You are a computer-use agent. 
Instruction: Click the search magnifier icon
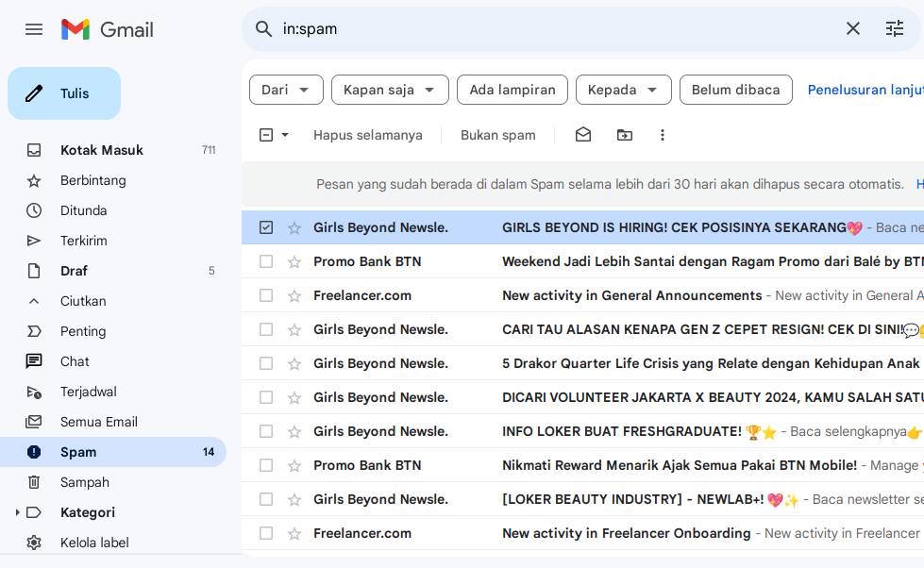pos(263,29)
